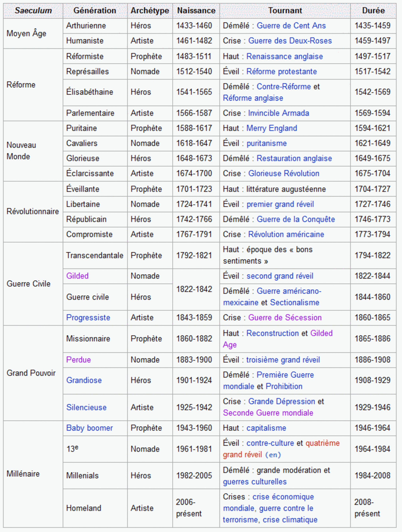Follow the Révolution américaine link
Viewport: 402px width, 532px height.
(x=286, y=234)
